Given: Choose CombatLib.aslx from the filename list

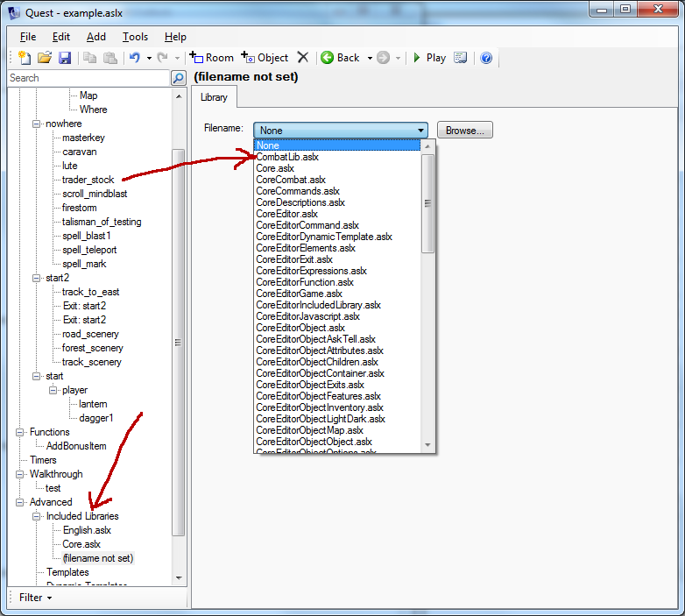Looking at the screenshot, I should tap(287, 157).
